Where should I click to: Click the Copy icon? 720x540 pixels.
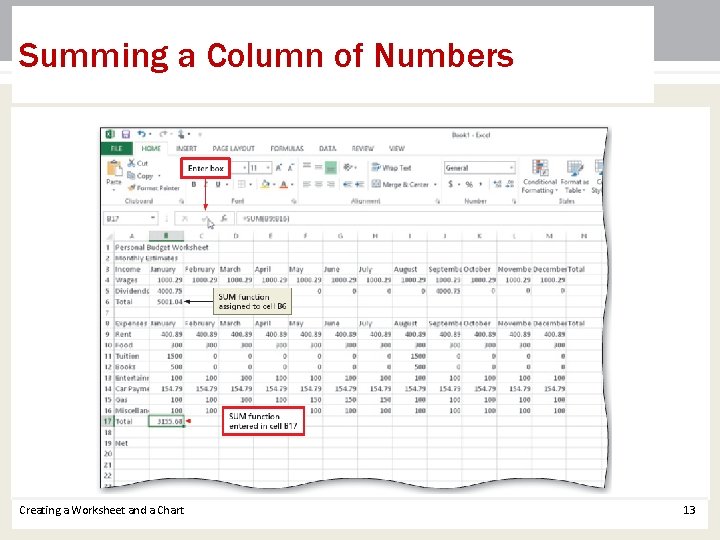click(131, 175)
